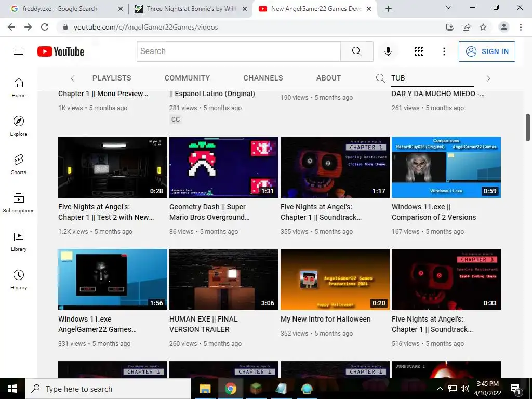532x399 pixels.
Task: Open the YouTube apps grid
Action: tap(419, 51)
